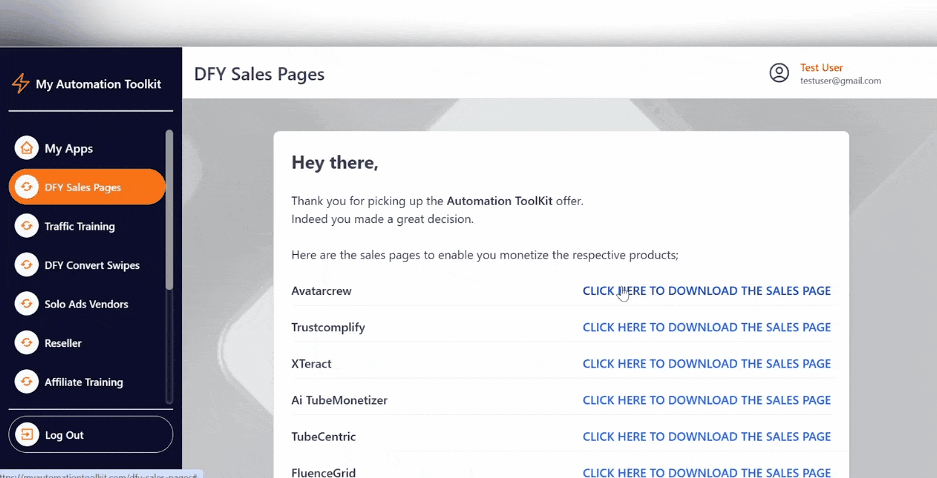Viewport: 937px width, 478px height.
Task: Click the Reseller sidebar icon
Action: 26,343
